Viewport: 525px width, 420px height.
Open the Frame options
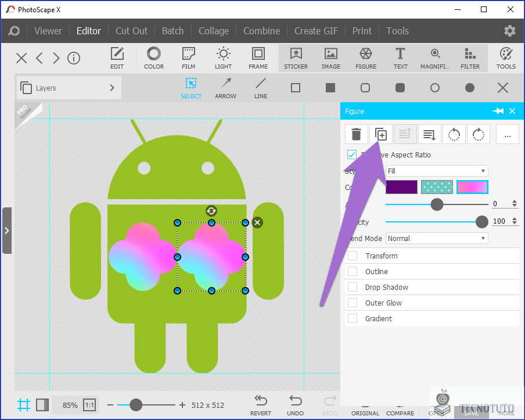point(258,58)
